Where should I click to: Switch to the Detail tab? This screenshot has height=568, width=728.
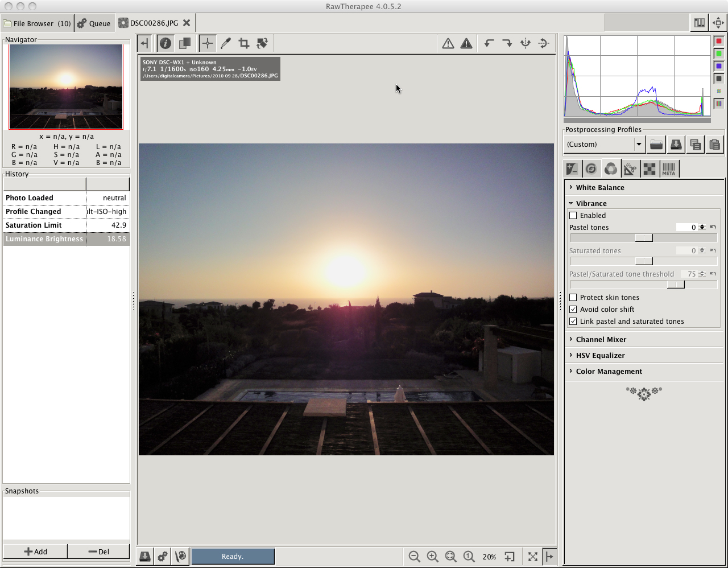(591, 168)
